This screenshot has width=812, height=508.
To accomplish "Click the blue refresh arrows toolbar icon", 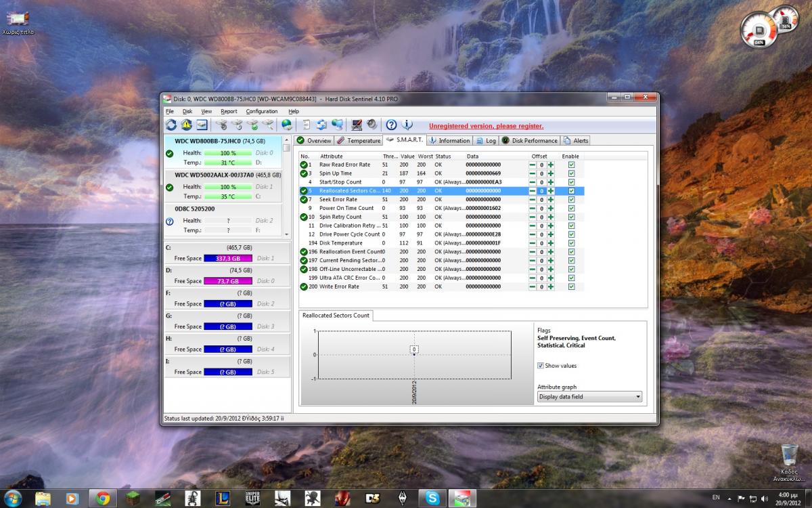I will point(171,125).
